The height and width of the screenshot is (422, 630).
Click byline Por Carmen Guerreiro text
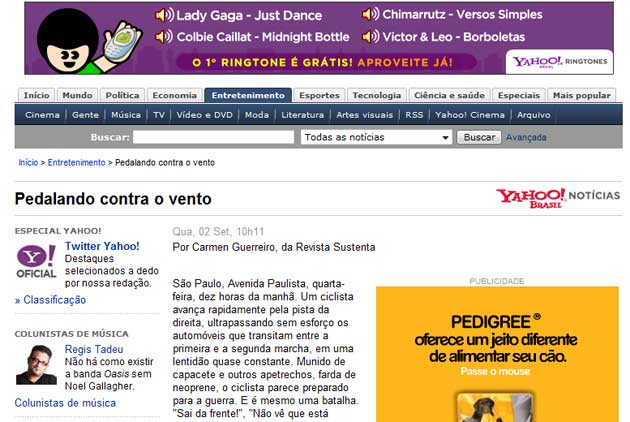(274, 247)
